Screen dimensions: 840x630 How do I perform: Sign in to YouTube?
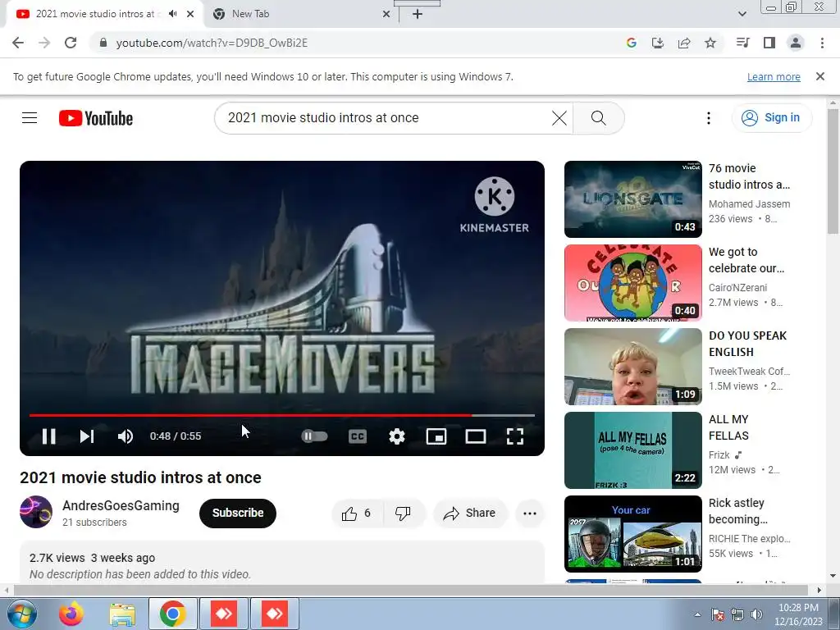point(771,118)
